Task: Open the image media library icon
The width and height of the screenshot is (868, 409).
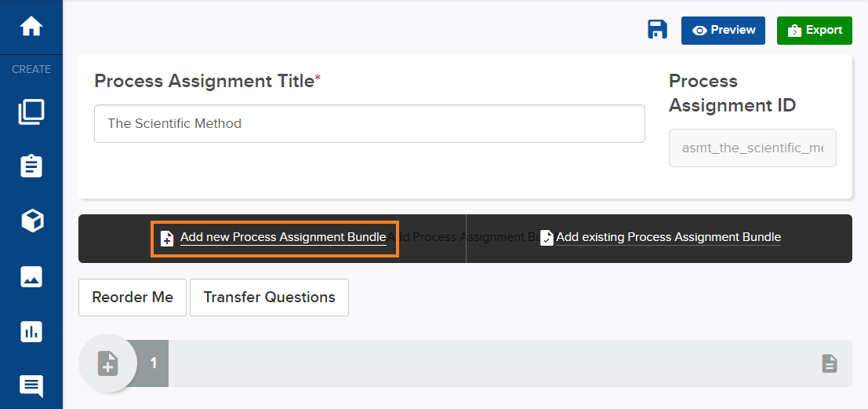Action: (31, 276)
